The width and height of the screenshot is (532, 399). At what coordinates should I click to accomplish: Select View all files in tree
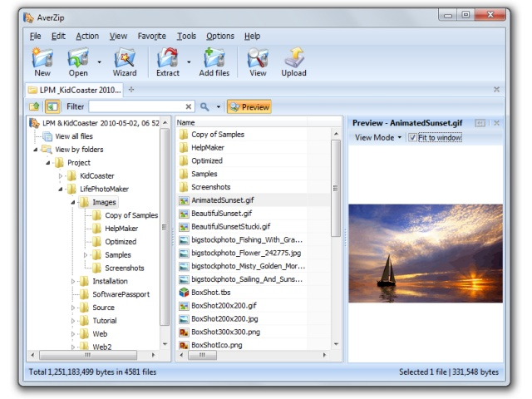pyautogui.click(x=74, y=136)
